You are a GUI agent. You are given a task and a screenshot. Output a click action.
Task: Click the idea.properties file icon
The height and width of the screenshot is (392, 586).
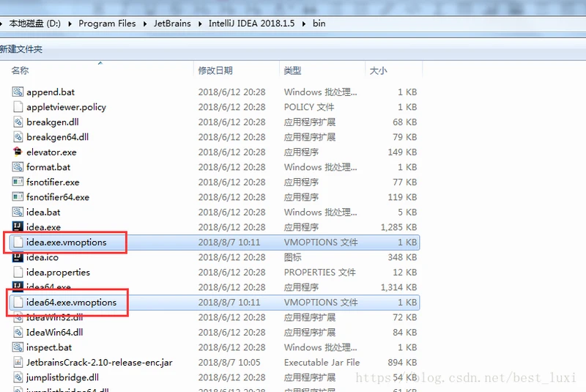click(x=18, y=272)
